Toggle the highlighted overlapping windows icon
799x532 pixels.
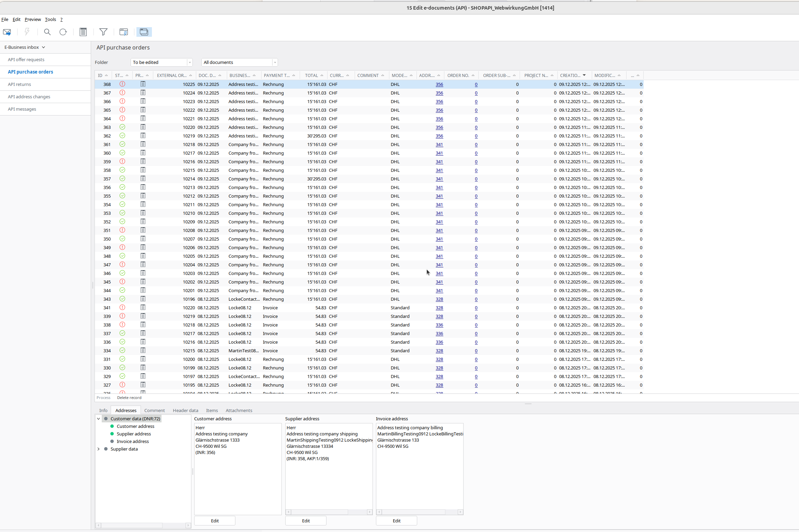[x=144, y=32]
